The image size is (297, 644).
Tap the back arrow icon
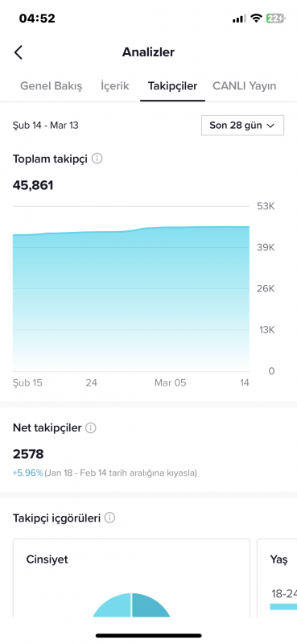19,52
